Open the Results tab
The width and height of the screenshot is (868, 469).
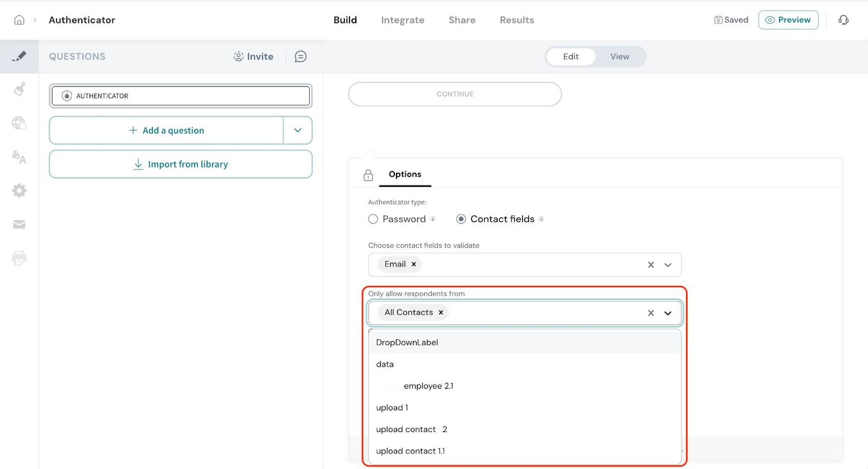[516, 20]
